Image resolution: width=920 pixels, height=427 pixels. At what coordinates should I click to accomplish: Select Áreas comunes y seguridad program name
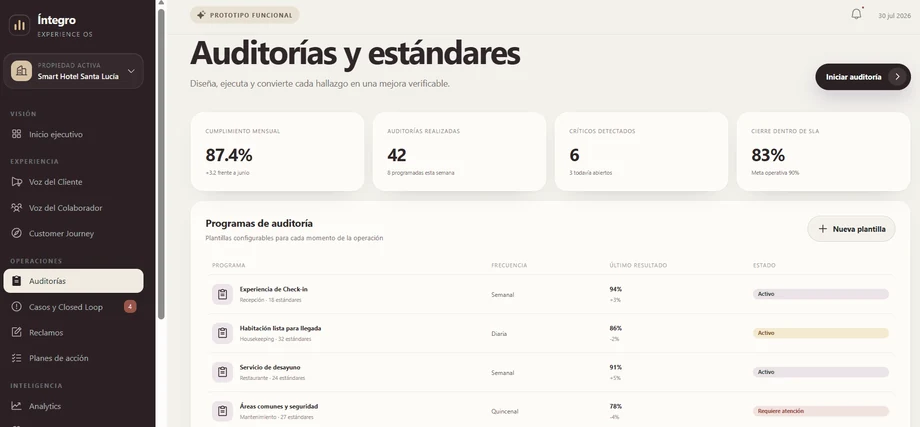point(279,406)
